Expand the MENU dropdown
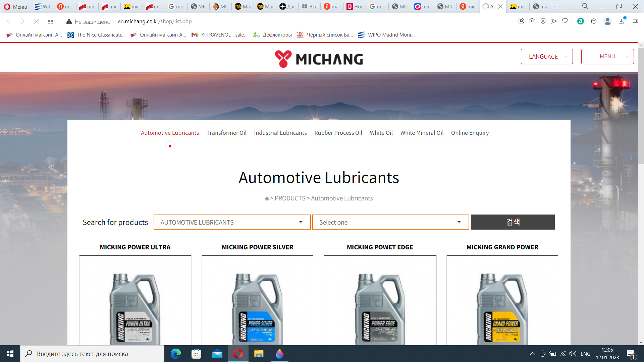Screen dimensions: 644x362 [607, 57]
